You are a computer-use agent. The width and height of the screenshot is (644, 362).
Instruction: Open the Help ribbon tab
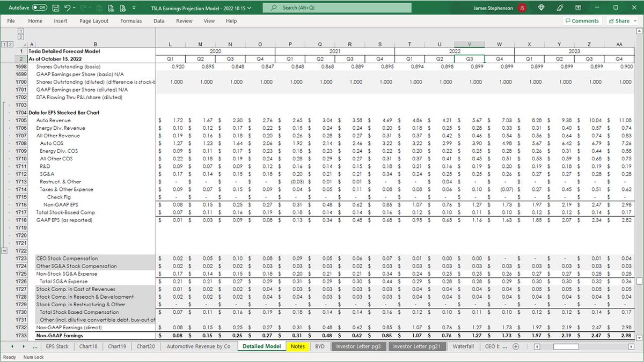pos(231,21)
